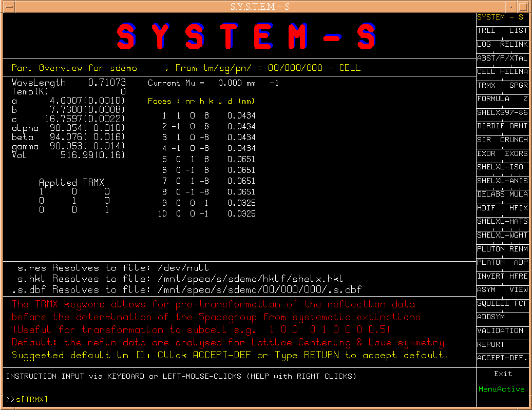Run ADDSYM symmetry check
Viewport: 532px width, 410px height.
click(x=491, y=317)
